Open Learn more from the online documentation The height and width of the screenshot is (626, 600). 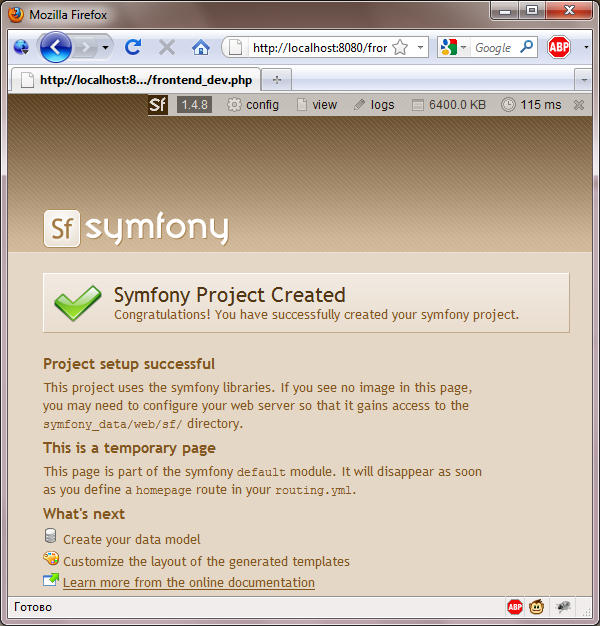pyautogui.click(x=189, y=583)
